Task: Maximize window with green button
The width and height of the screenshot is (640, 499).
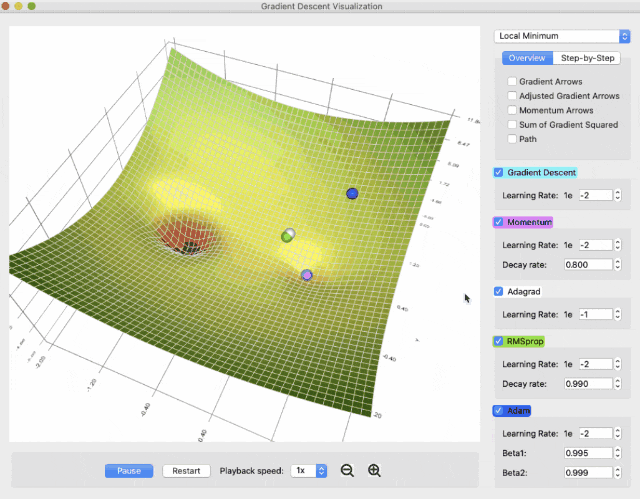Action: (31, 6)
